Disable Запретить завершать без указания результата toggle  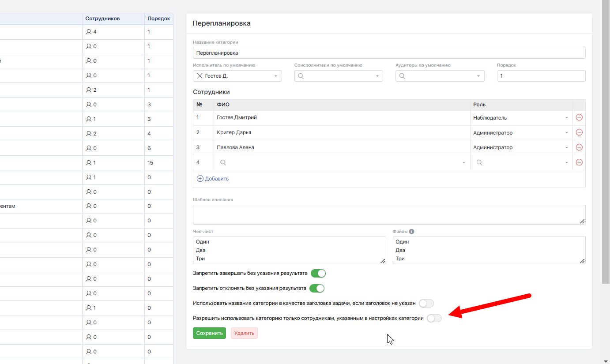pyautogui.click(x=318, y=274)
